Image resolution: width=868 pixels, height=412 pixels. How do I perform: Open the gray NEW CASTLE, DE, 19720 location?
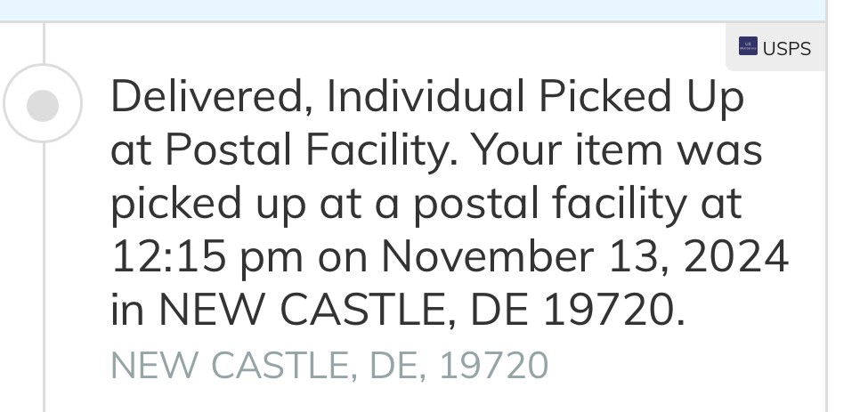coord(330,366)
